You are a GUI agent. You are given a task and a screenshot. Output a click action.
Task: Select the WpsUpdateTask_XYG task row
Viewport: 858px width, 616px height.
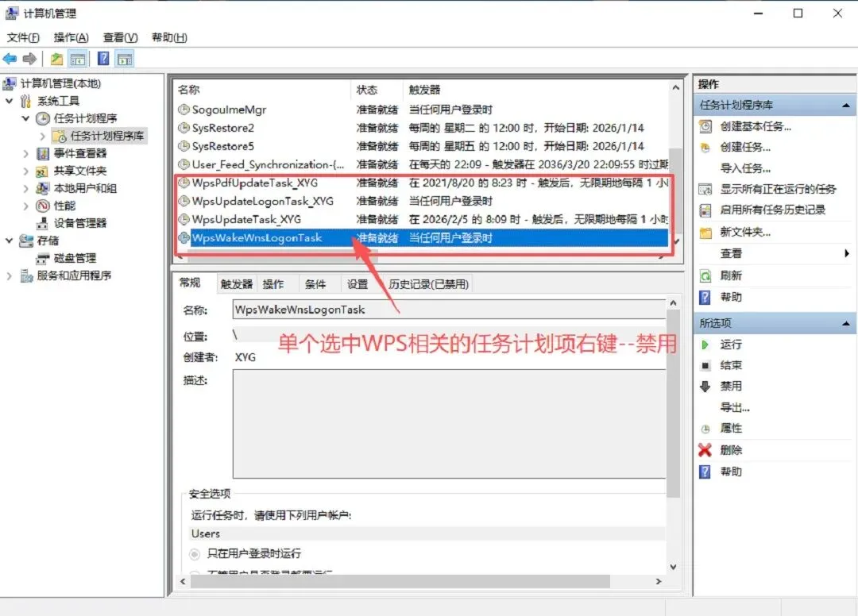pyautogui.click(x=422, y=219)
